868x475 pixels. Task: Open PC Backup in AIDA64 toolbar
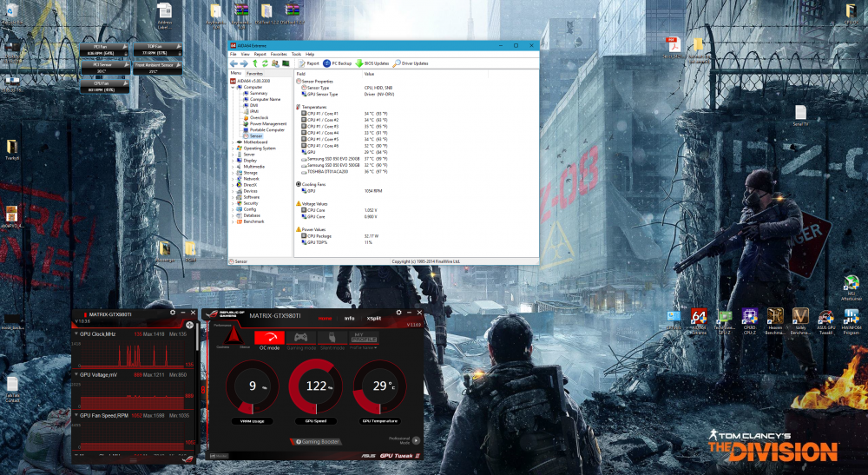(337, 63)
